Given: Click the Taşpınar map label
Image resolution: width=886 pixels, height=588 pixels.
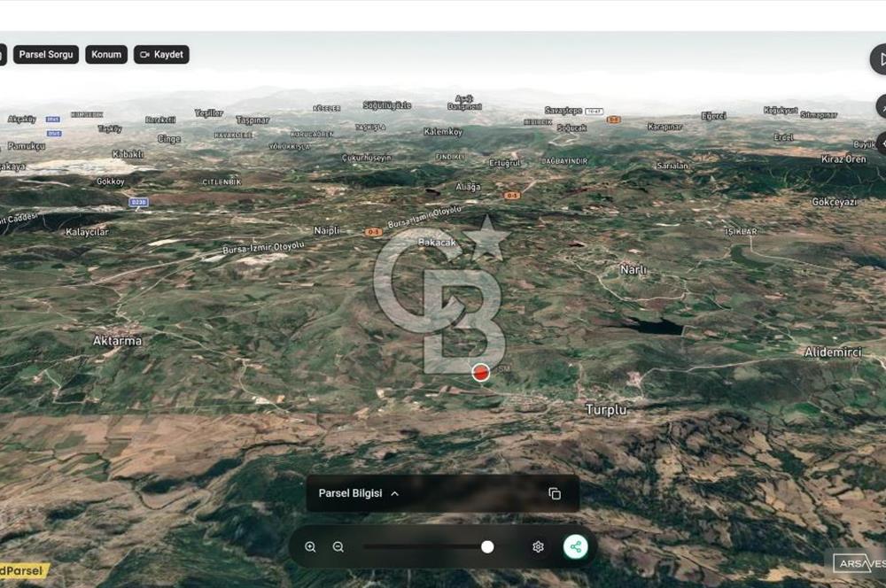Looking at the screenshot, I should pos(253,120).
